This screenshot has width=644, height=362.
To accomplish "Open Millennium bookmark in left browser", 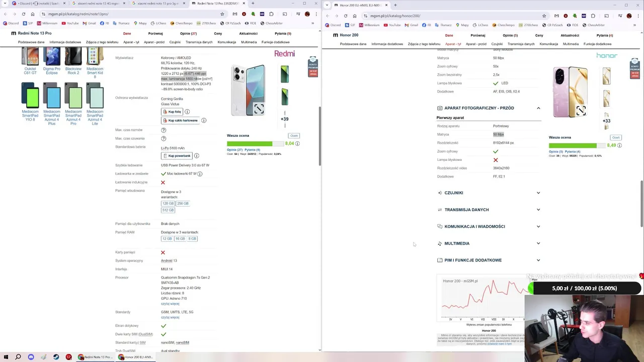I will coord(47,23).
